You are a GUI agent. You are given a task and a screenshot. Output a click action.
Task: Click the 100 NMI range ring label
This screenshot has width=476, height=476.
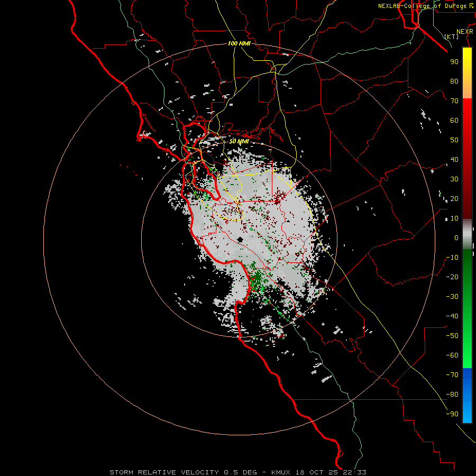click(239, 43)
